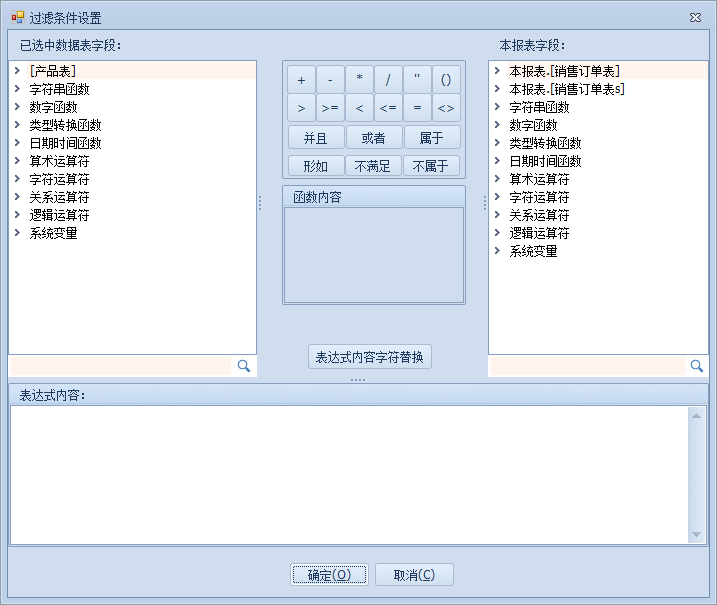Insert the not-equal operator

coord(446,107)
